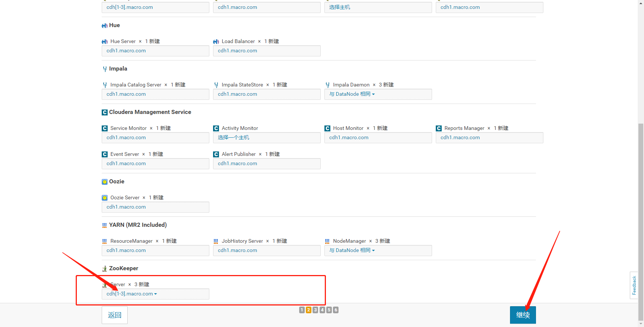This screenshot has height=327, width=644.
Task: Edit Oozie Server host assignment
Action: pyautogui.click(x=155, y=207)
